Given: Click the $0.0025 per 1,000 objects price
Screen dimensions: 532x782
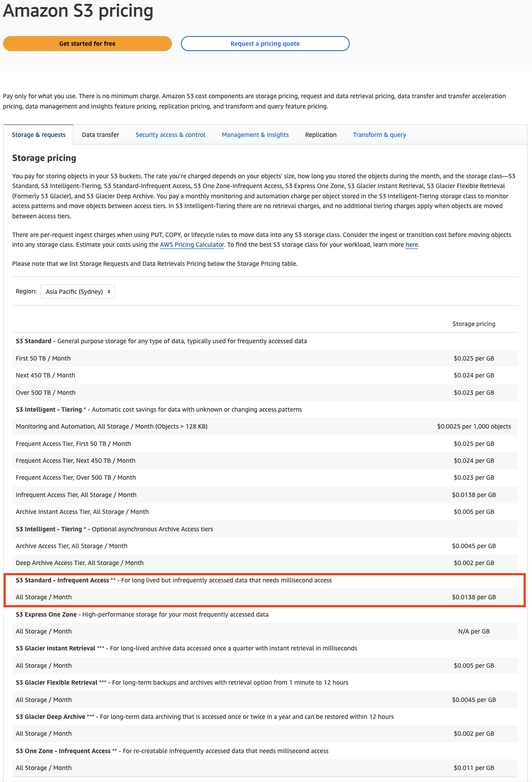Looking at the screenshot, I should (x=474, y=426).
